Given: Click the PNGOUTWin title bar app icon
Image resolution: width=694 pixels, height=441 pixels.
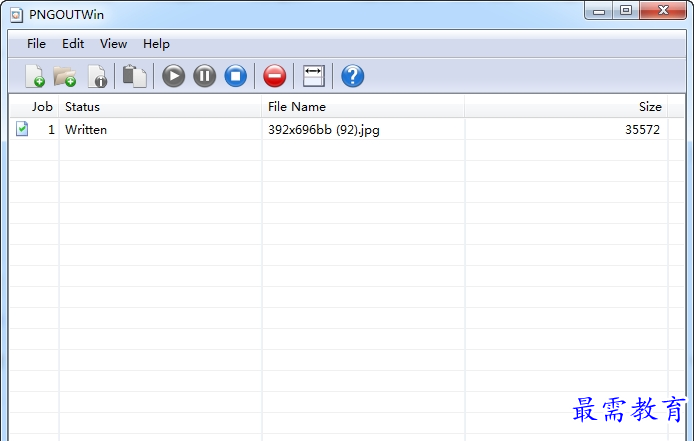Looking at the screenshot, I should [17, 15].
